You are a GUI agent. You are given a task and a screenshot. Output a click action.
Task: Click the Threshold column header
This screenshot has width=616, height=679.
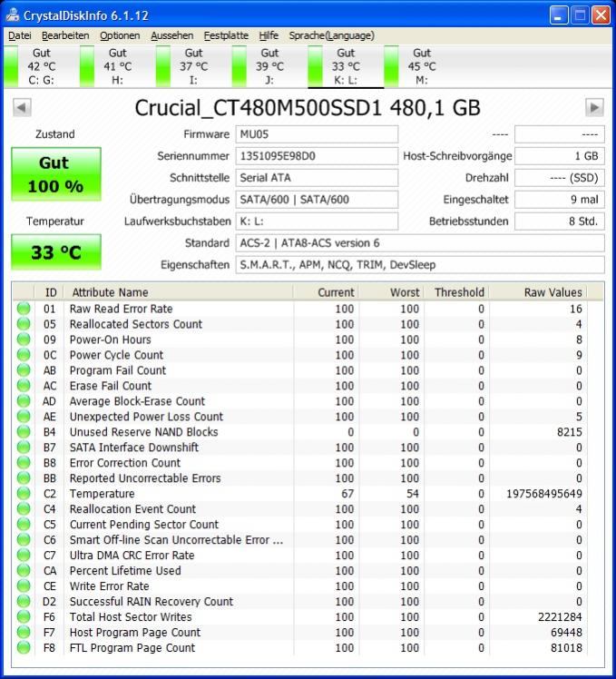point(456,292)
